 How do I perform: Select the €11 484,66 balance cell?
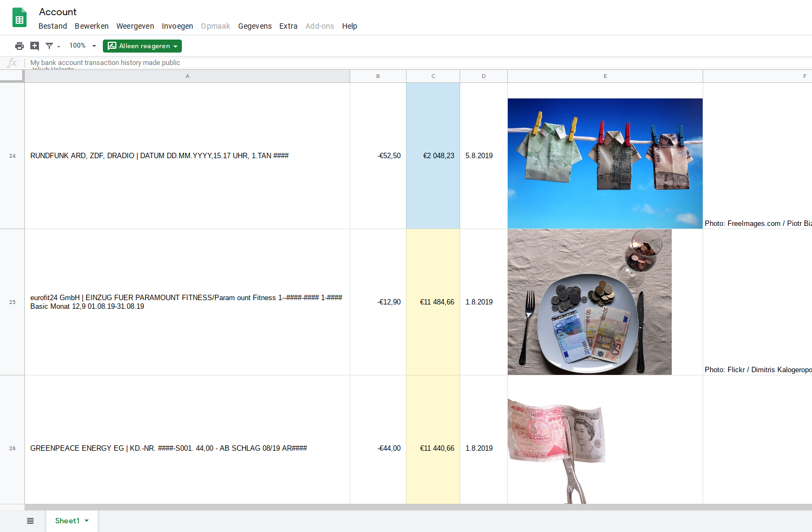433,302
